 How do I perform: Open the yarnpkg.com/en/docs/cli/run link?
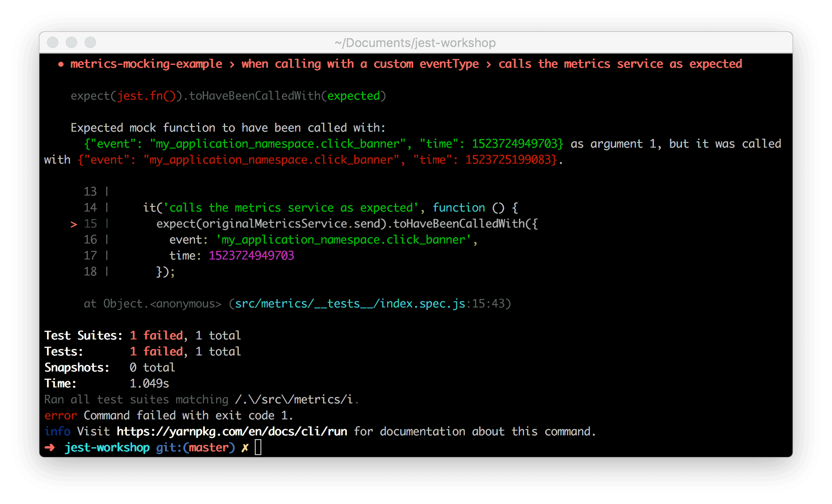[232, 432]
